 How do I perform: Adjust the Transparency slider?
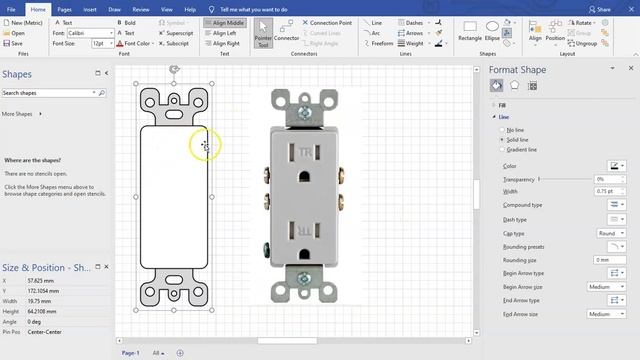pyautogui.click(x=565, y=179)
